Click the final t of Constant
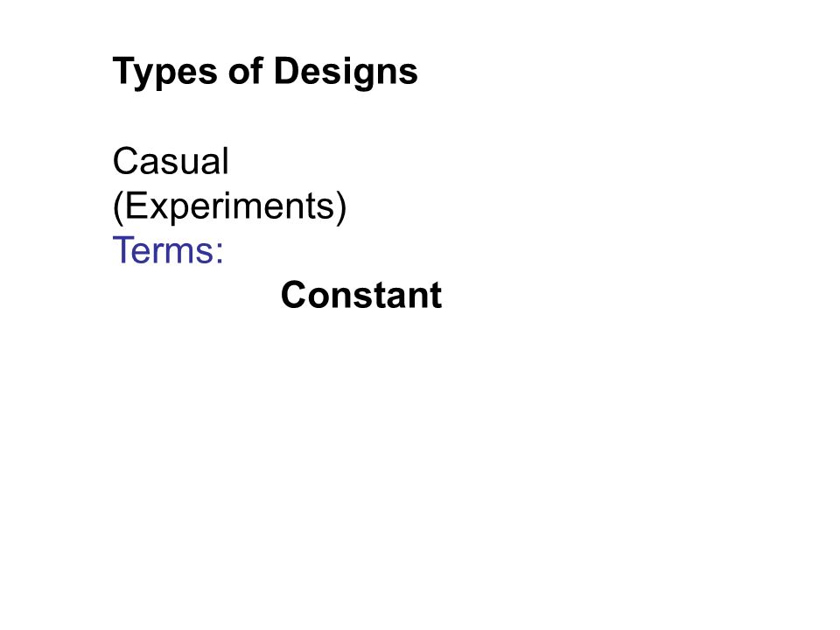The image size is (840, 630). 436,297
